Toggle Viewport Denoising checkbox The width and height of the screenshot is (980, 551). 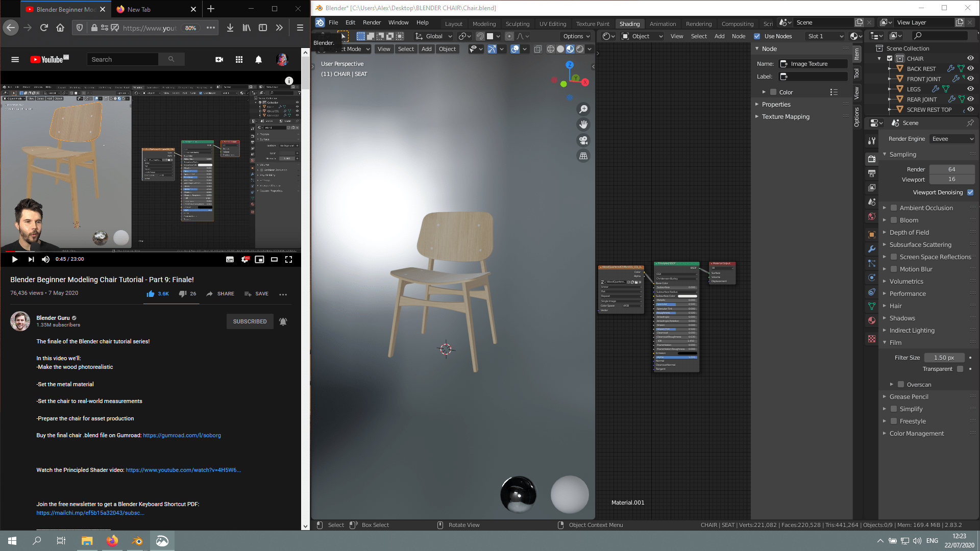coord(969,192)
